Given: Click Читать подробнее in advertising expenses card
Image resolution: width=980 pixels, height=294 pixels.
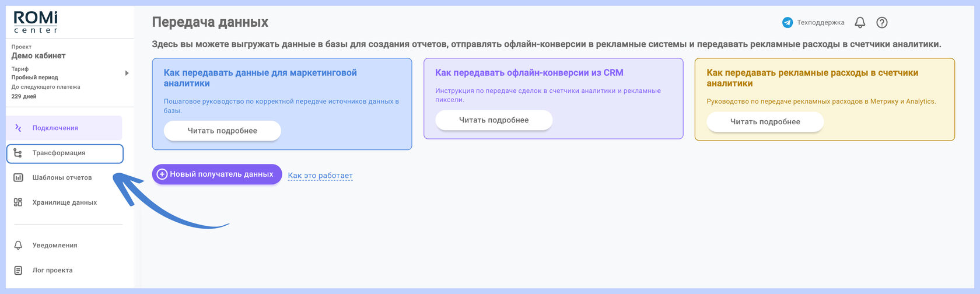Looking at the screenshot, I should 765,122.
